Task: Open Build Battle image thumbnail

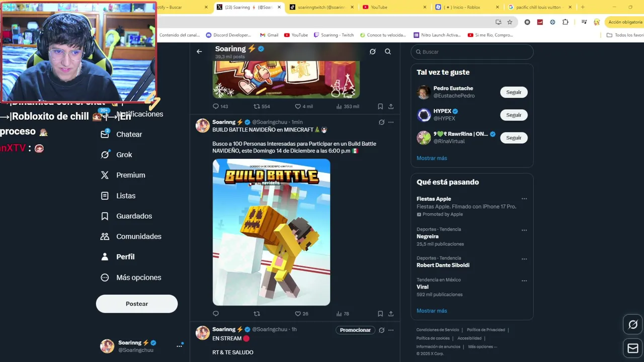Action: (x=271, y=232)
